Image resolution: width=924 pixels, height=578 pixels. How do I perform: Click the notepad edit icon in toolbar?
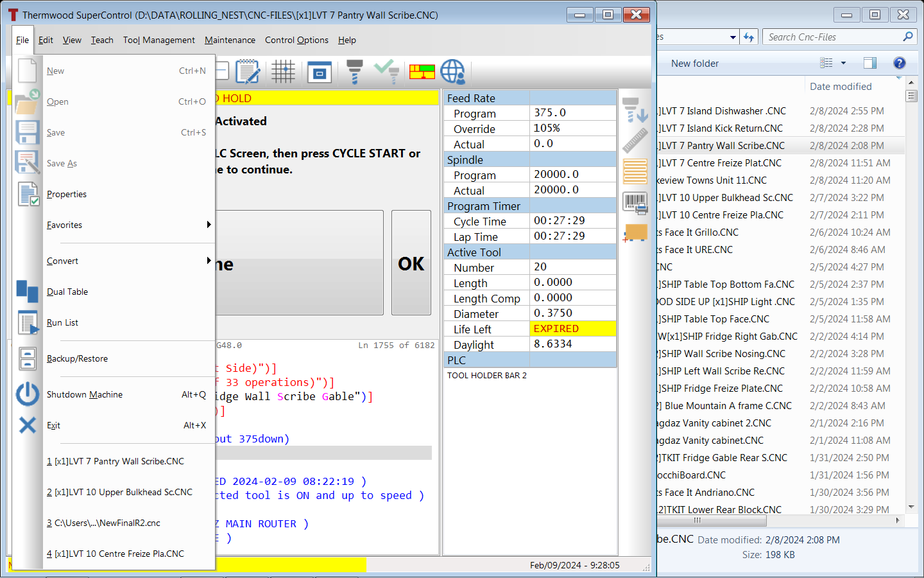(x=247, y=72)
